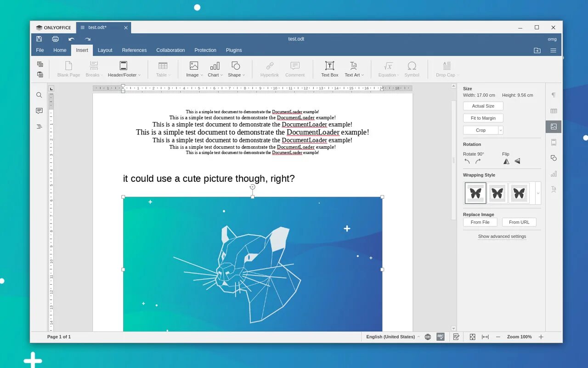Click the Crop button
588x368 pixels.
(481, 130)
